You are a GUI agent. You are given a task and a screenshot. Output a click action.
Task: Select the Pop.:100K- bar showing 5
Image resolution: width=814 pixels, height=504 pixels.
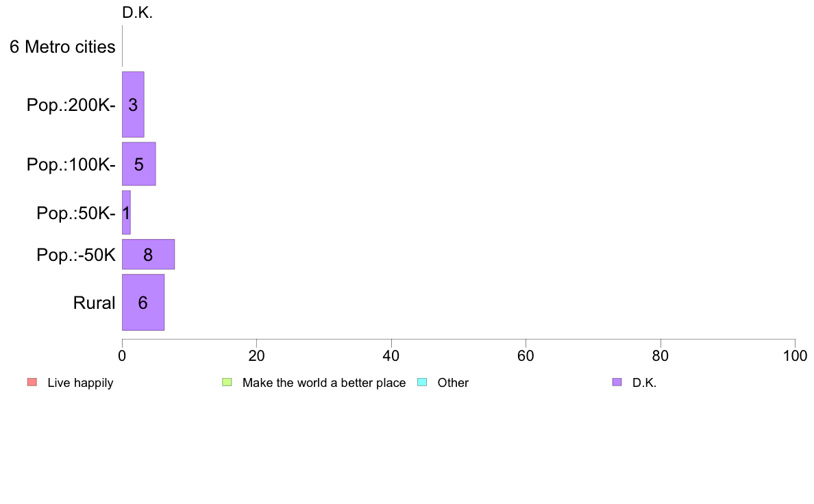[138, 164]
